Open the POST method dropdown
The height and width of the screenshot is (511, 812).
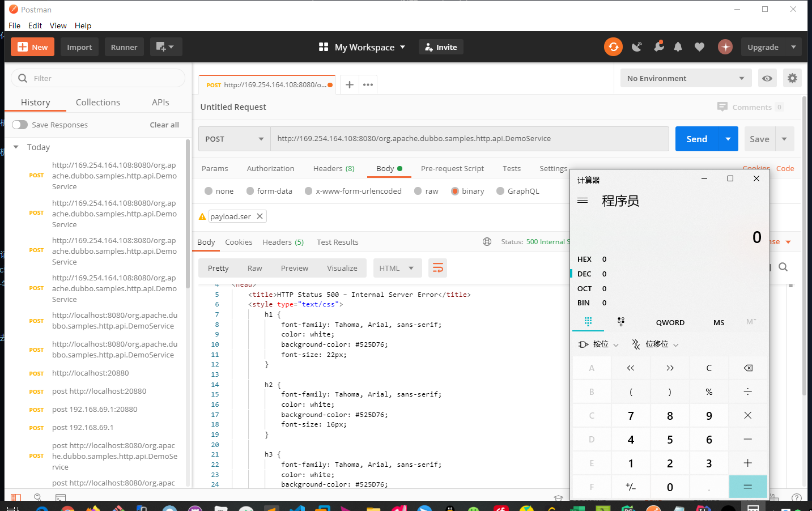(235, 139)
